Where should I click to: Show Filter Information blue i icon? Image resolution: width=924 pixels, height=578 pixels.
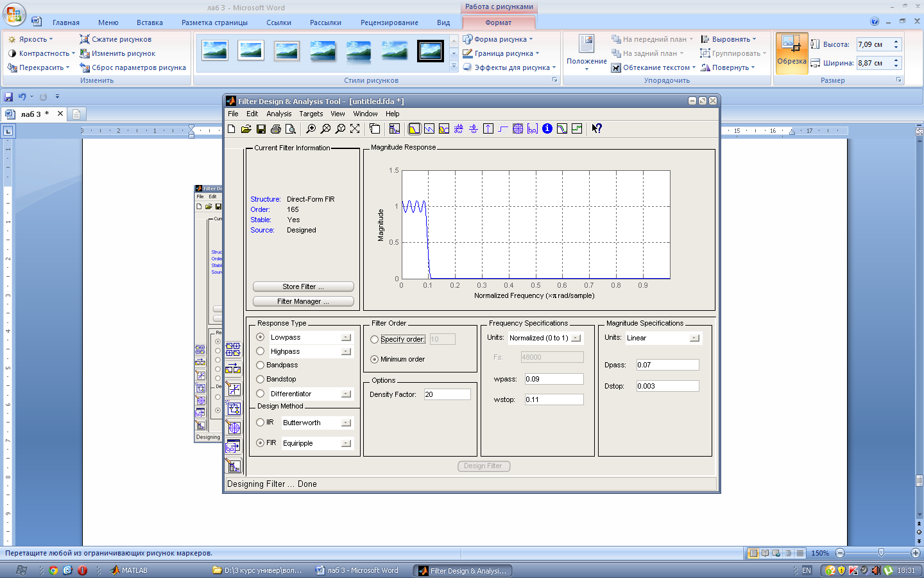pos(547,129)
